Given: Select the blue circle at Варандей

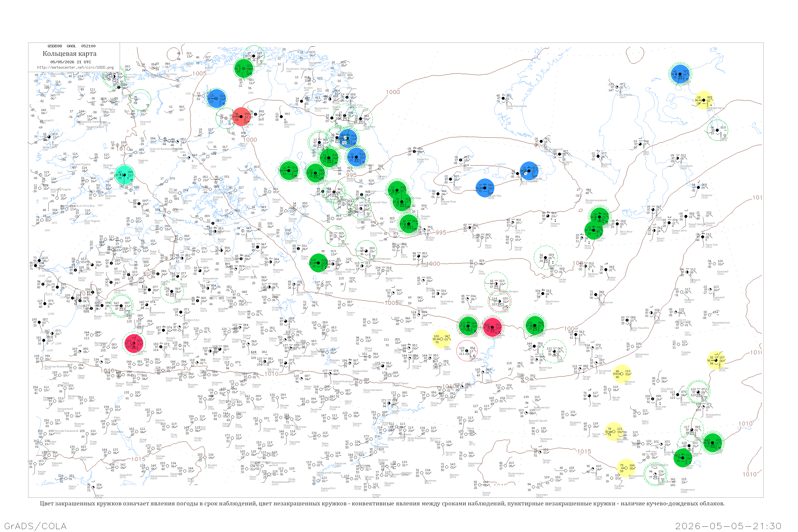Looking at the screenshot, I should click(529, 171).
